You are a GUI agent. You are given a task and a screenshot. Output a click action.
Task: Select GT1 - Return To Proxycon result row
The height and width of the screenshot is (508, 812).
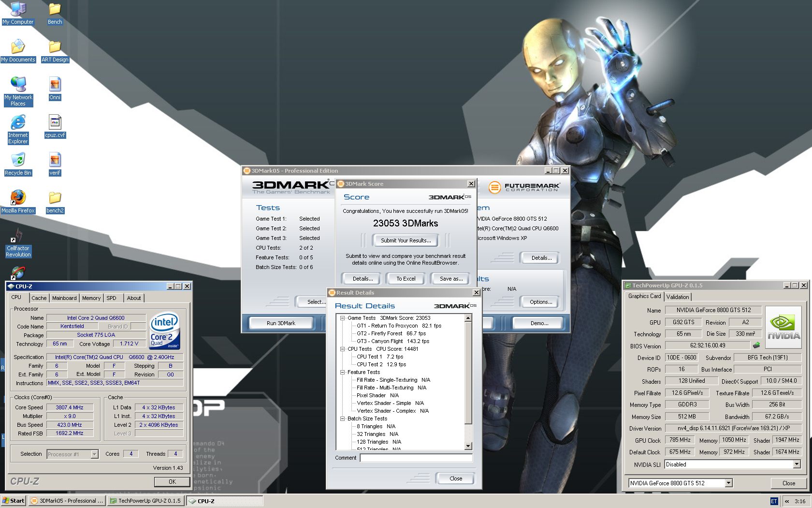point(399,326)
